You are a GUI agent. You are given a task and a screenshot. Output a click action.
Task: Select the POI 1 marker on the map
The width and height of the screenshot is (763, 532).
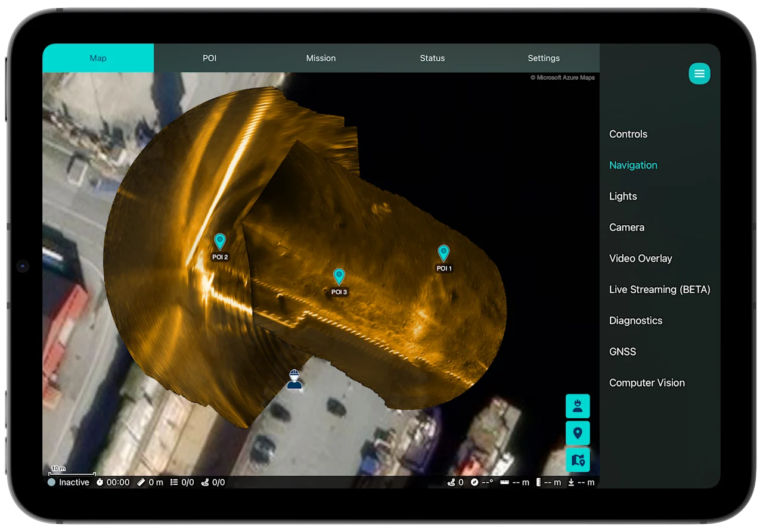click(443, 254)
